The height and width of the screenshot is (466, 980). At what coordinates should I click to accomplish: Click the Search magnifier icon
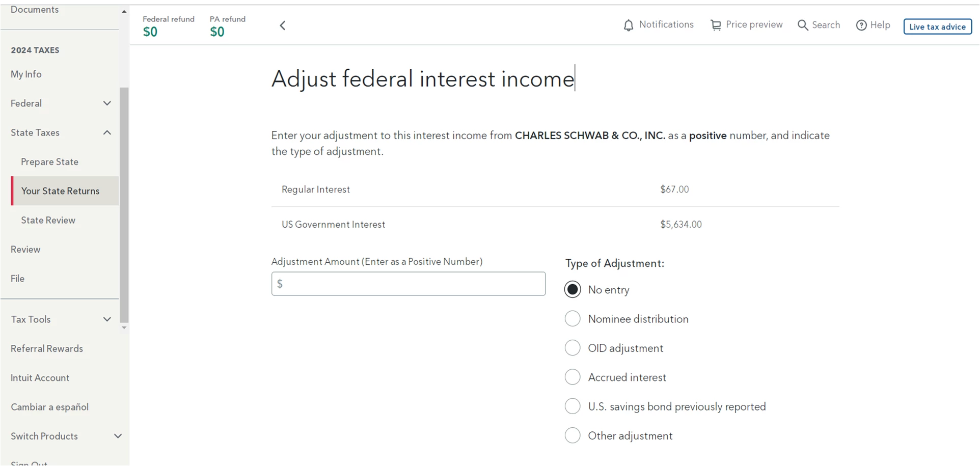(803, 25)
